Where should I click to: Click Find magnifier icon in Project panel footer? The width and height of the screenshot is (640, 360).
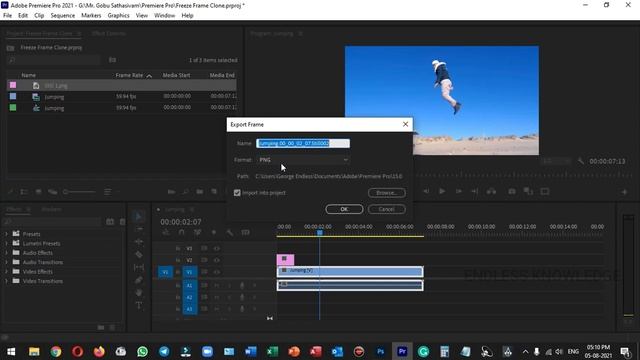tap(185, 192)
